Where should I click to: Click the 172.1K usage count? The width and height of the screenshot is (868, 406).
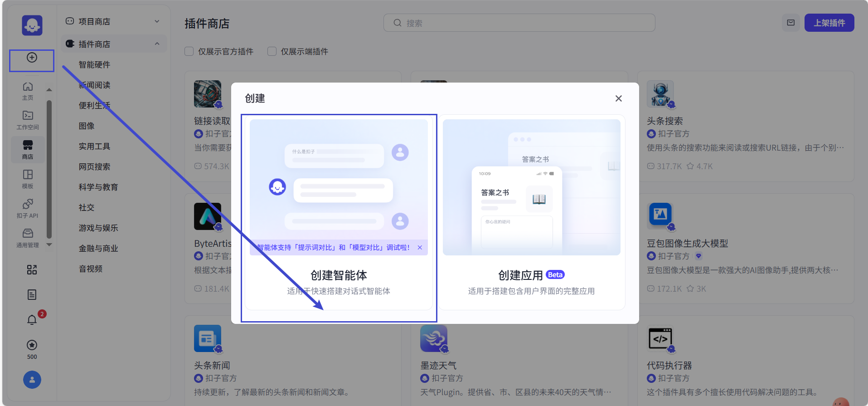664,289
